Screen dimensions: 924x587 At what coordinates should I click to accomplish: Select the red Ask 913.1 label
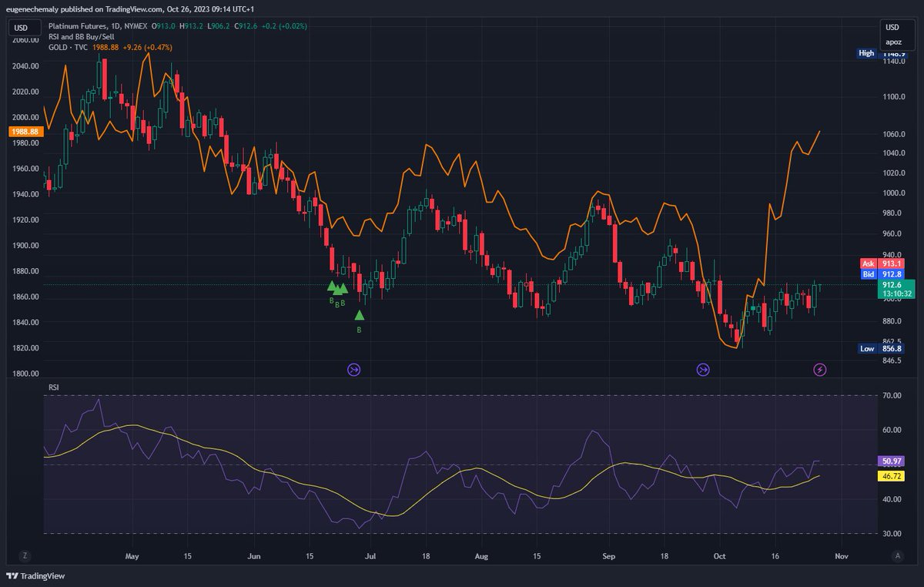pyautogui.click(x=882, y=263)
